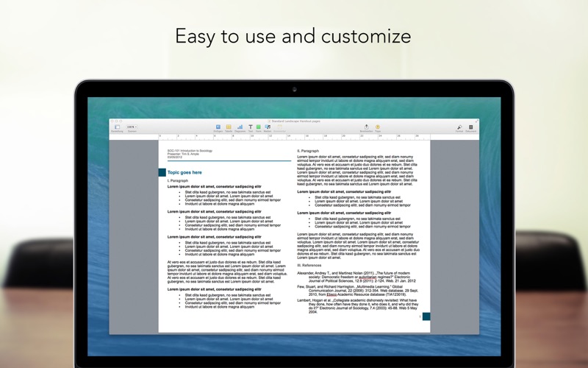
Task: Open the Darstellung view options icon
Action: point(117,127)
